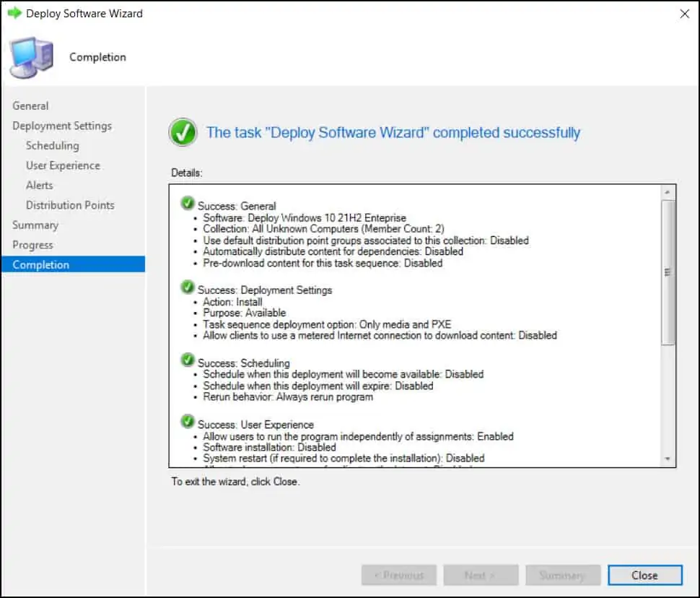Click the 'Success: Scheduling' heading text
The width and height of the screenshot is (700, 598).
[244, 363]
